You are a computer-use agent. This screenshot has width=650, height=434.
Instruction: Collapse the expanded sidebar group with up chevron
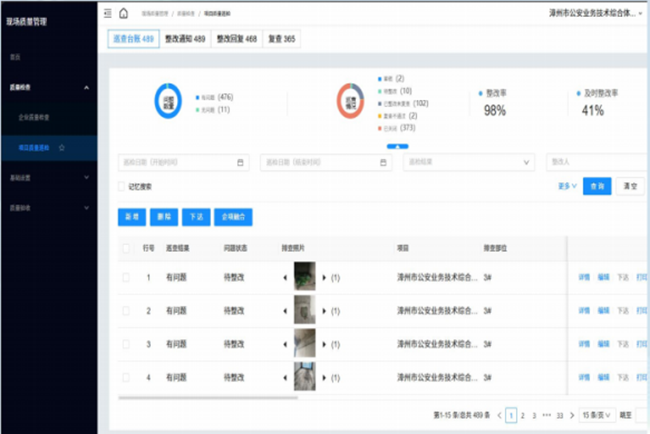pyautogui.click(x=86, y=87)
